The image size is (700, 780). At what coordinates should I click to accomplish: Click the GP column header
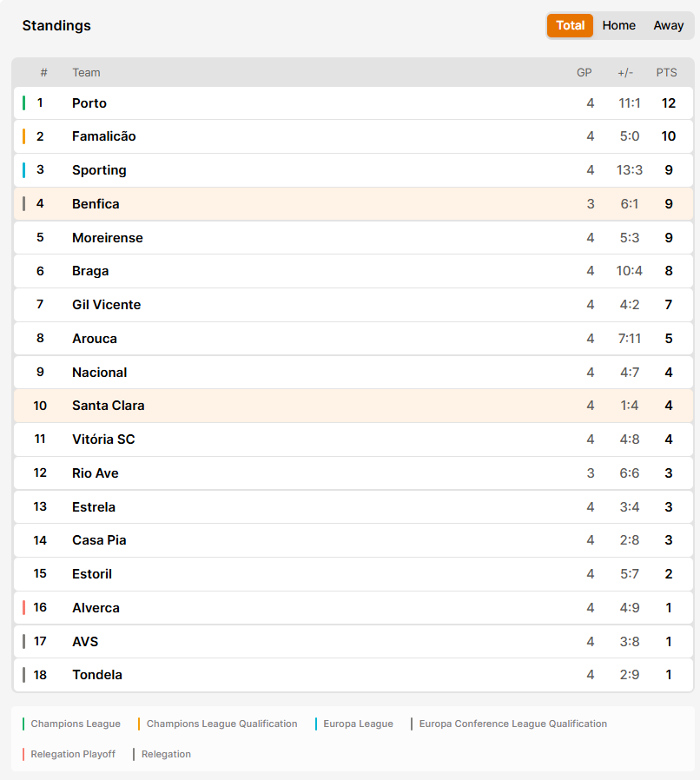click(584, 73)
